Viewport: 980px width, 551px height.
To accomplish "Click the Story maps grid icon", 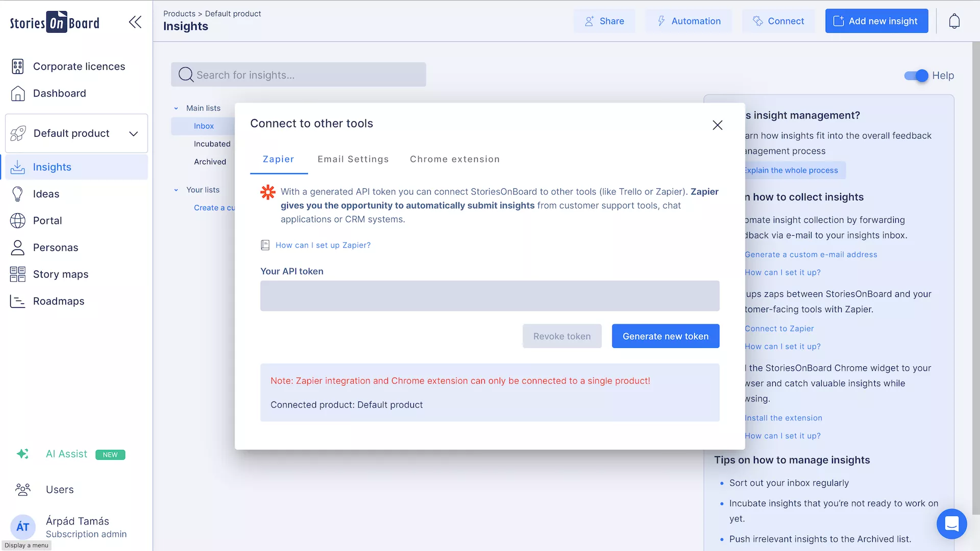I will click(17, 274).
